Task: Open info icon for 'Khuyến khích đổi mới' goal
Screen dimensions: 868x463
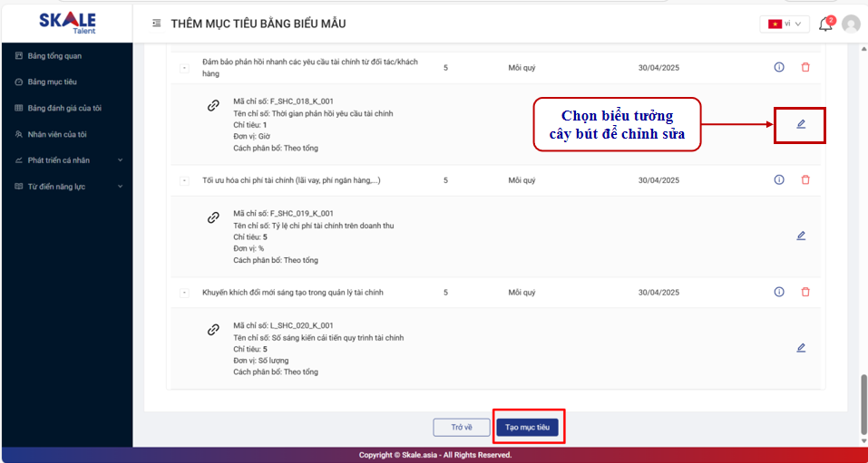Action: pyautogui.click(x=778, y=292)
